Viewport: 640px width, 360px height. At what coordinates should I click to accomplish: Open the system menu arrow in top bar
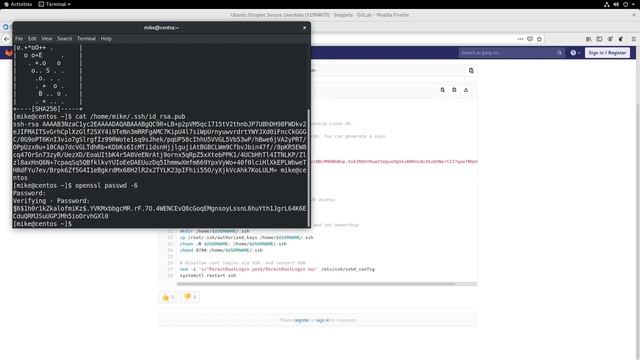(x=633, y=4)
